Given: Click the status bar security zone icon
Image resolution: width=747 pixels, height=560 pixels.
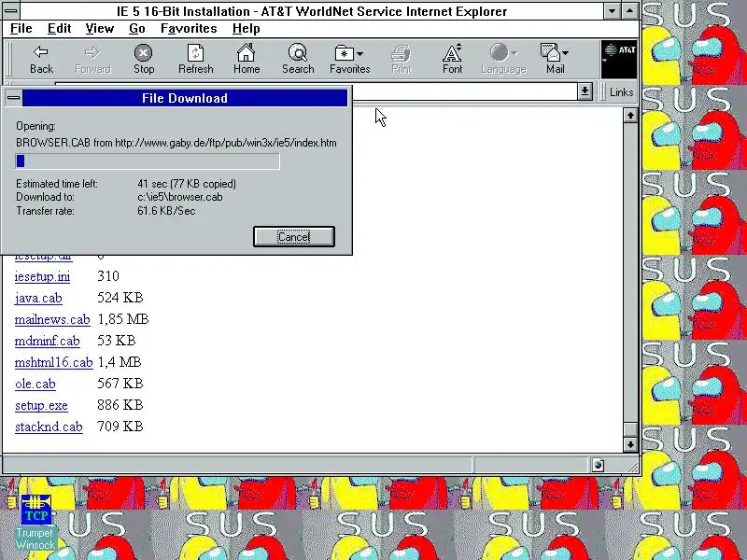Looking at the screenshot, I should [x=599, y=465].
